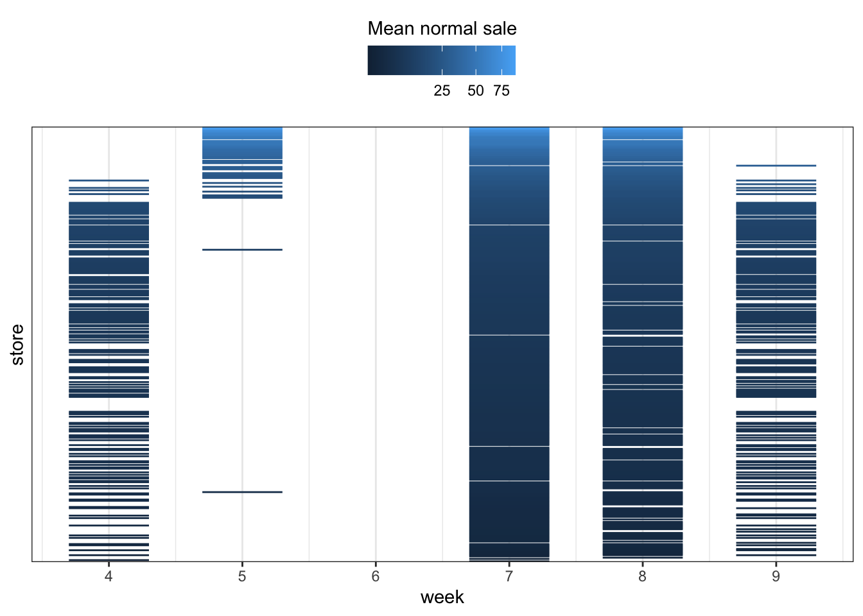
Task: Click x-axis tick label 7
Action: pos(509,577)
